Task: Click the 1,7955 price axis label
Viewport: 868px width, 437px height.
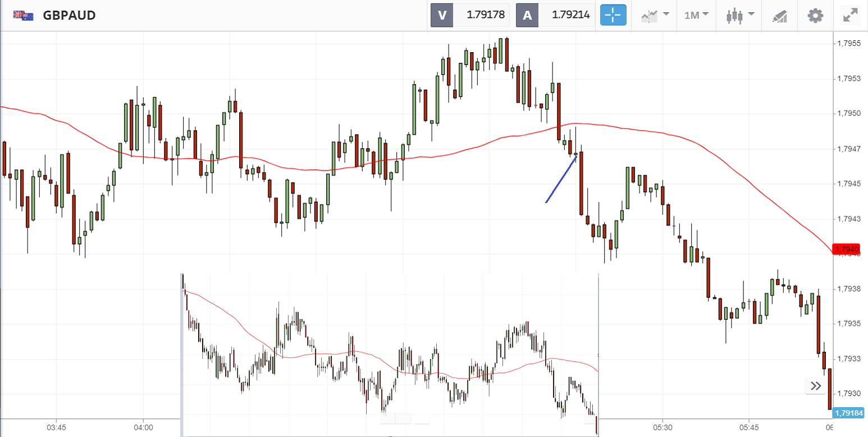Action: [x=849, y=43]
